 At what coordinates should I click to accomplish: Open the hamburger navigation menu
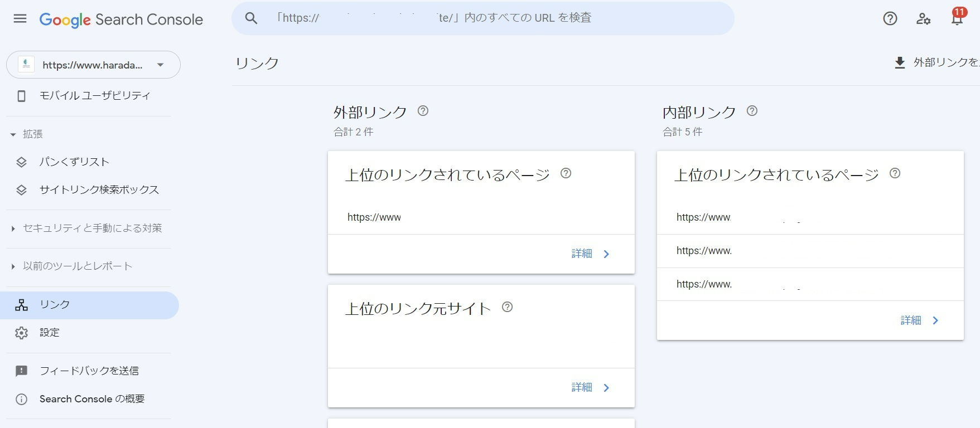20,19
